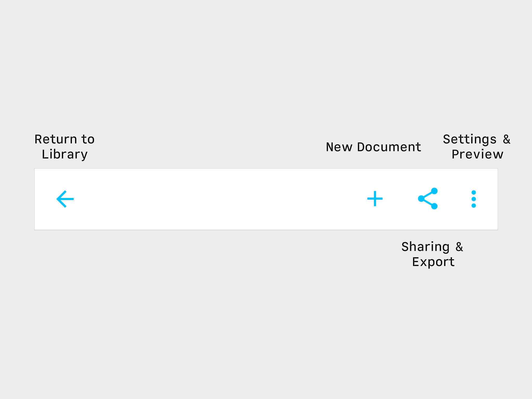Click the word 'Preview' in the caption
The width and height of the screenshot is (532, 399).
477,154
